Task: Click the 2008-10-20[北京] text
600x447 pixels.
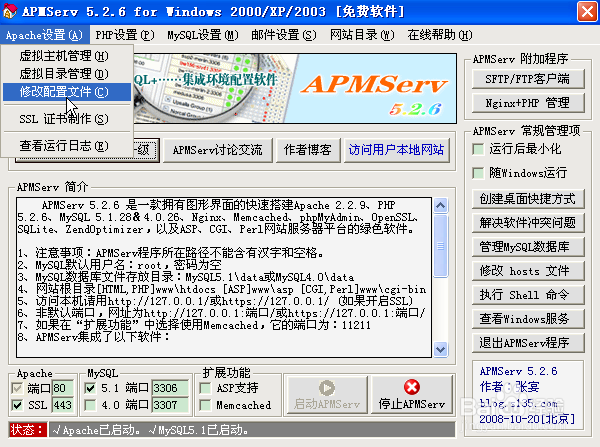Action: (x=527, y=419)
